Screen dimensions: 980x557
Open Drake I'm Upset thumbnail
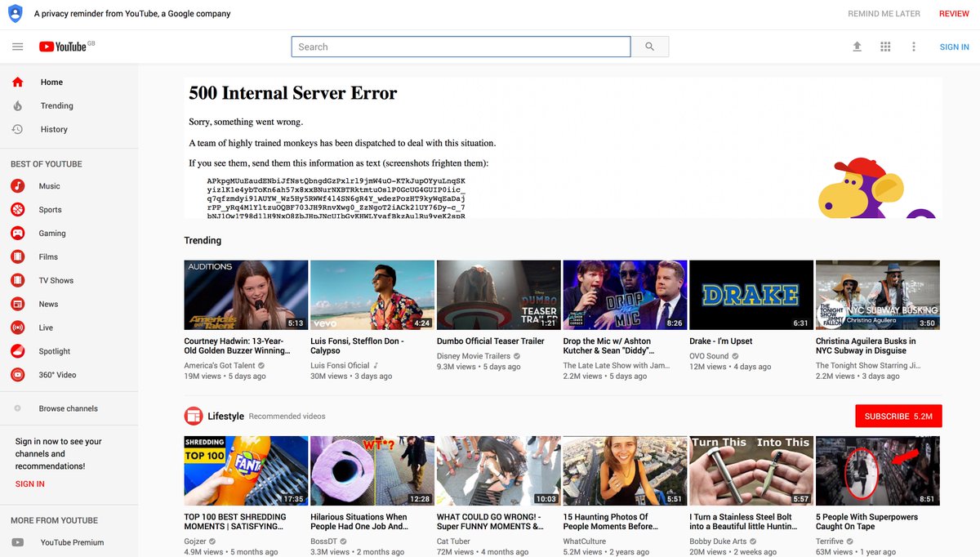751,295
